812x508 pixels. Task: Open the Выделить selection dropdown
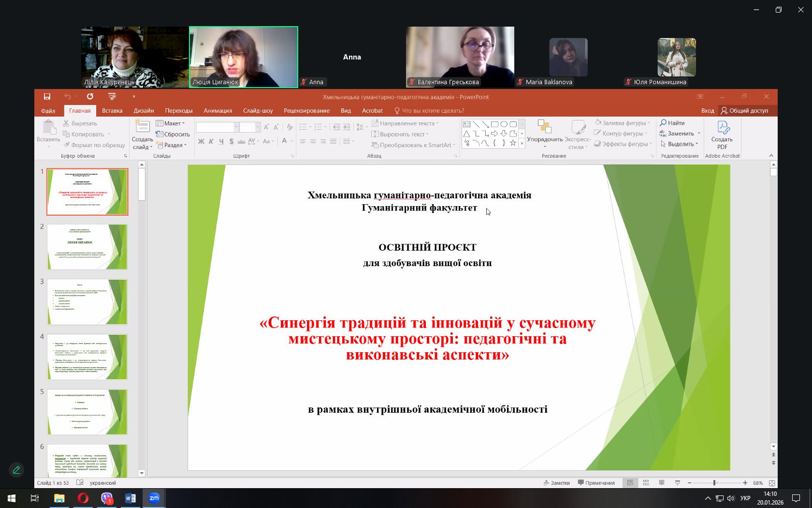pyautogui.click(x=681, y=144)
